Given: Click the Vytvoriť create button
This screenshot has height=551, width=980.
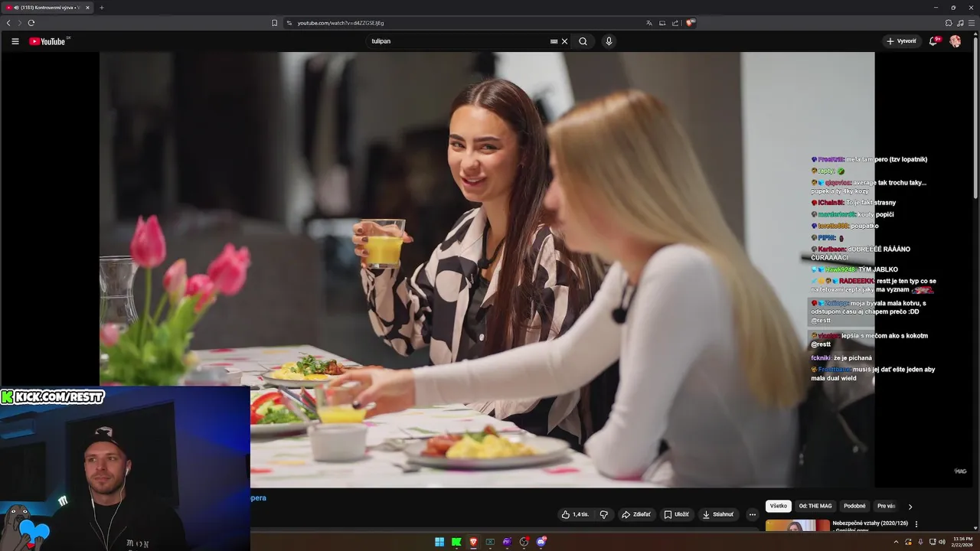Looking at the screenshot, I should (x=901, y=41).
